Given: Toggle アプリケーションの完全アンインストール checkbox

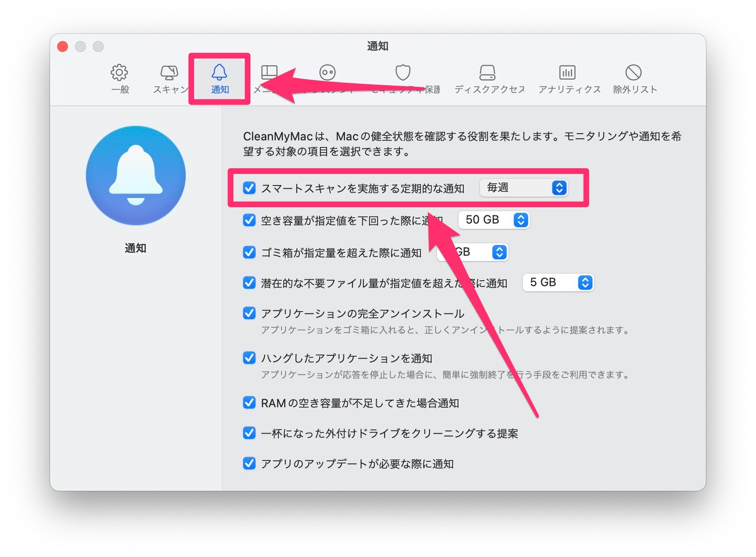Looking at the screenshot, I should pyautogui.click(x=249, y=313).
